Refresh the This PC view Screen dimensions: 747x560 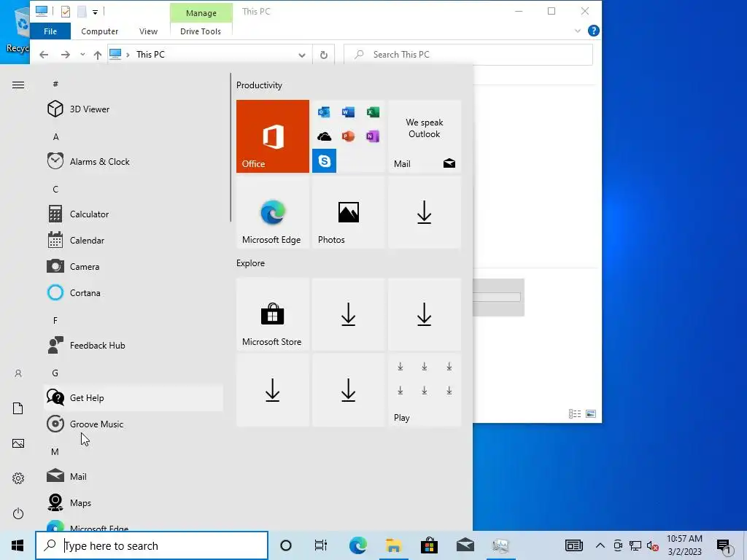[x=323, y=55]
